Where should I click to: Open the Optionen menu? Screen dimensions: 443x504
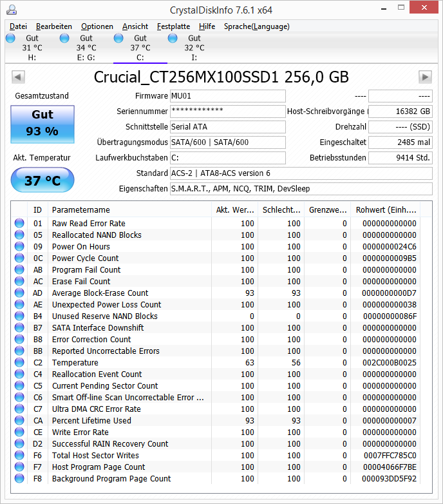tap(97, 26)
